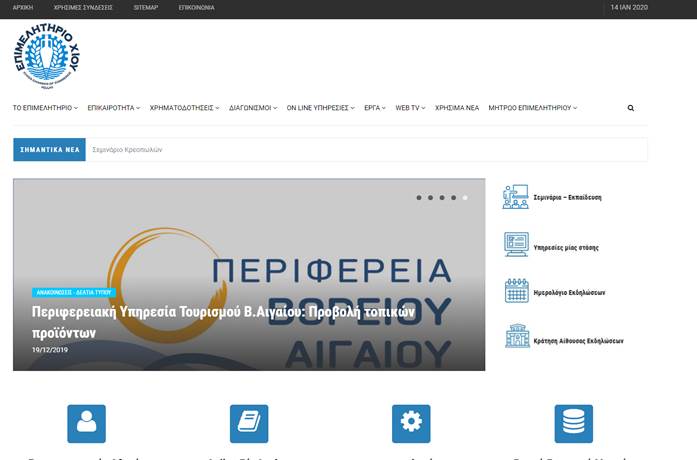Open the Ημερολόγιο Εκδηλώσεων link

tap(569, 292)
